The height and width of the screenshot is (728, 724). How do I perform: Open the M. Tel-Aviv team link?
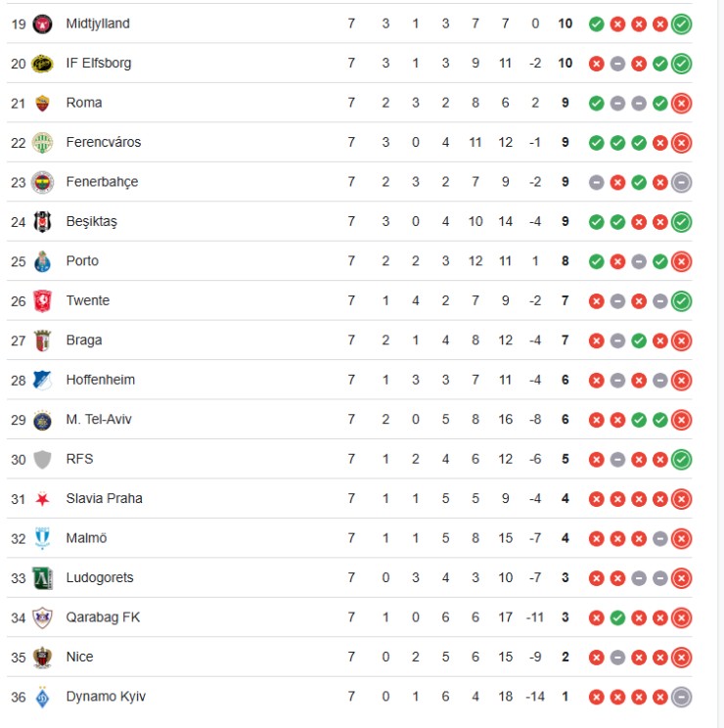pos(99,420)
